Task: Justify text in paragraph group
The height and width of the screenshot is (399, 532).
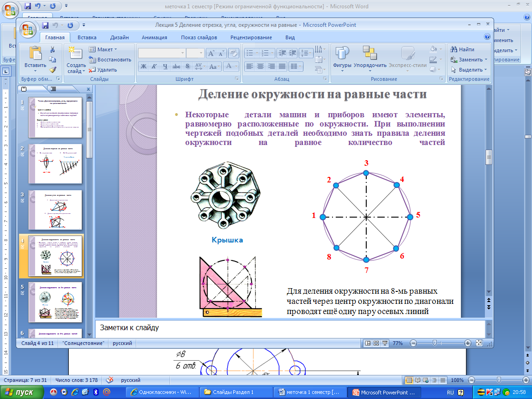Action: [282, 66]
